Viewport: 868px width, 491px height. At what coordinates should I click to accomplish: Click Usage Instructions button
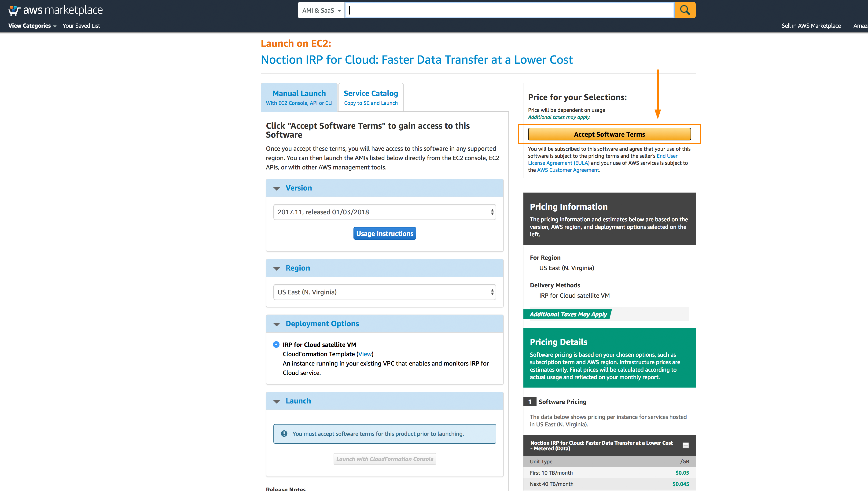tap(384, 233)
